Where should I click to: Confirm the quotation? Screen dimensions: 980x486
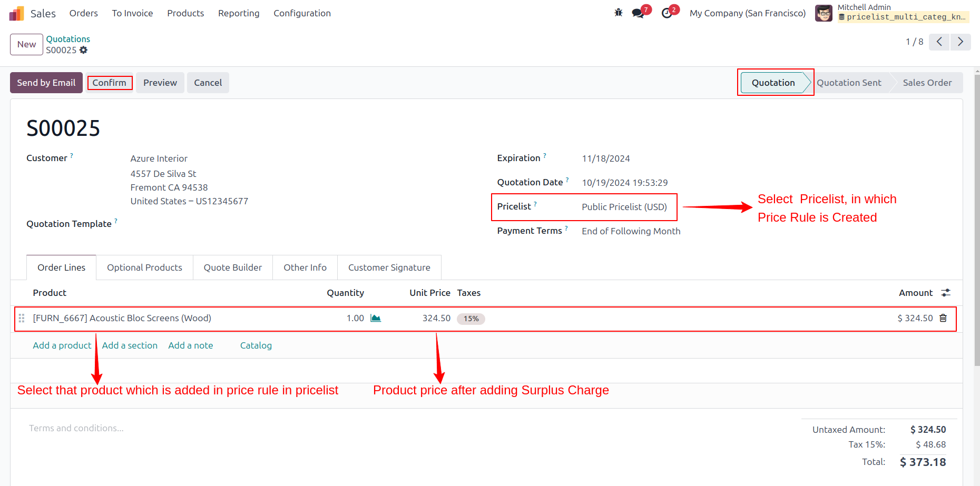110,83
